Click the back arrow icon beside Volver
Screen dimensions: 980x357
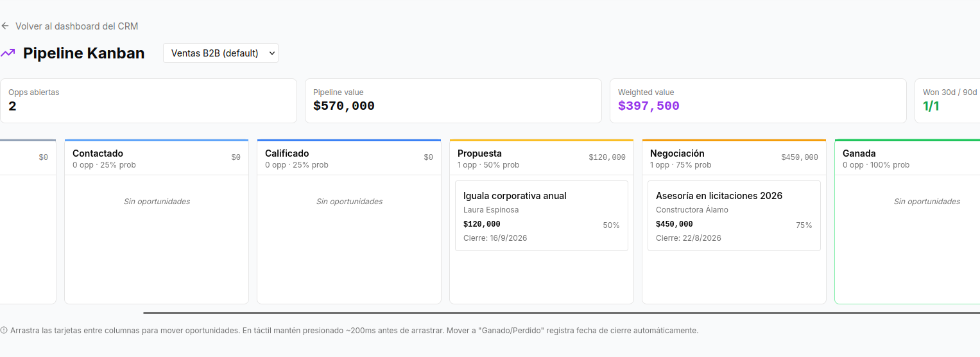(x=5, y=26)
